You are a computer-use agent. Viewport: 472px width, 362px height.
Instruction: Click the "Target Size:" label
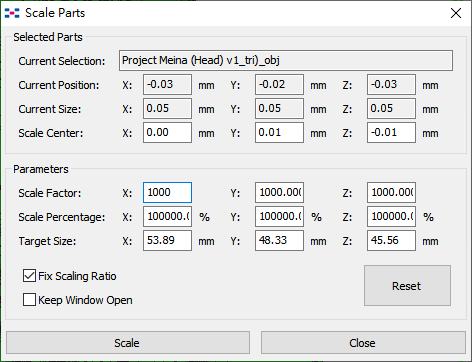point(47,241)
